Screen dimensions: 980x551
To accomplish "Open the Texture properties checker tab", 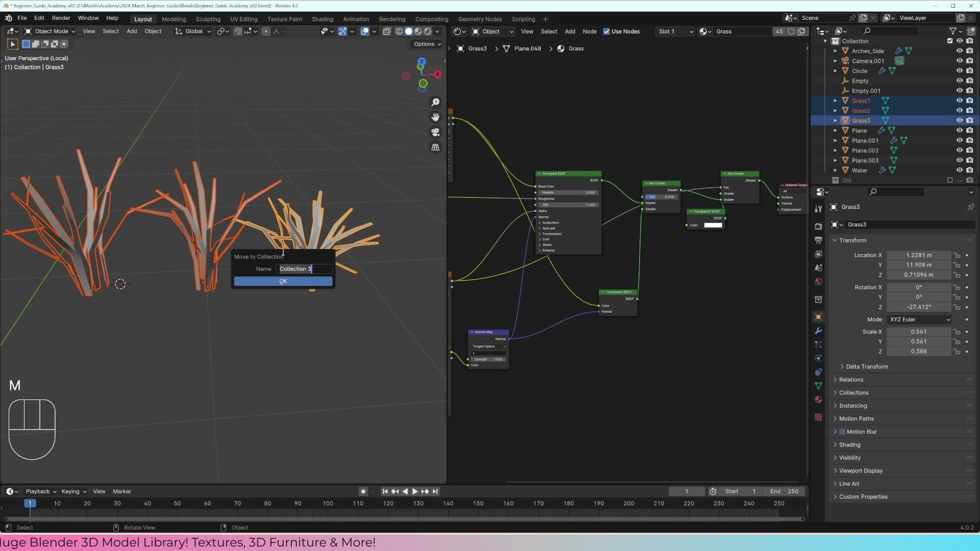I will coord(818,417).
